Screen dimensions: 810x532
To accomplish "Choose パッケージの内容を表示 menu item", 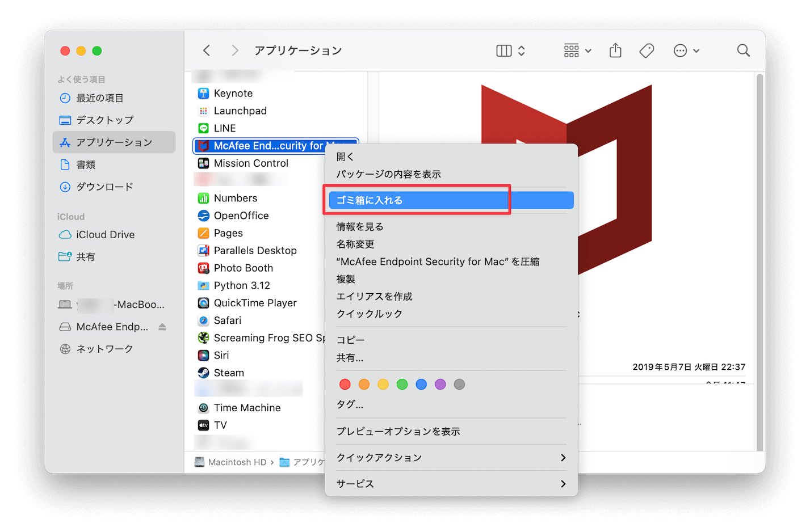I will (x=451, y=174).
